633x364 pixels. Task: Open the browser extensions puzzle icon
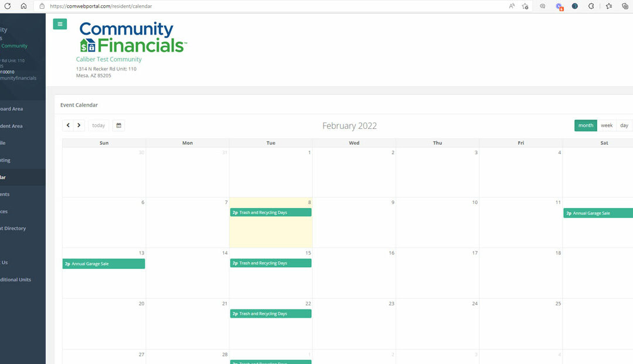click(x=591, y=6)
